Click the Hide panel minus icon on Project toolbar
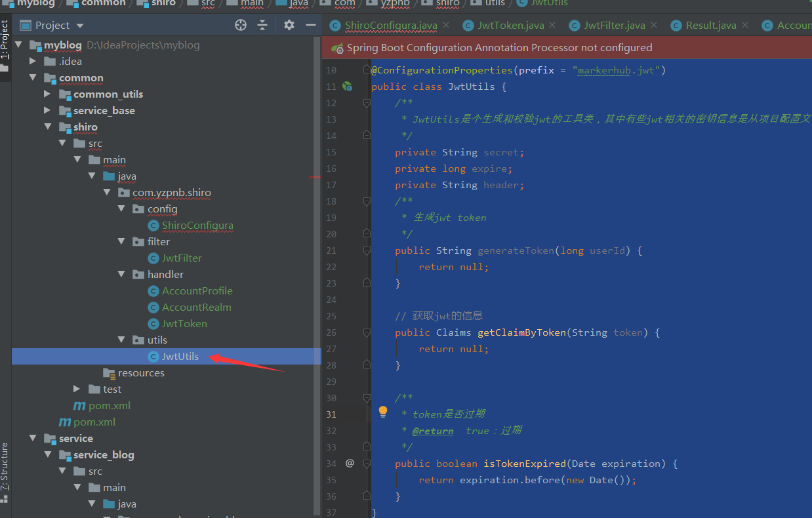The height and width of the screenshot is (518, 812). coord(310,24)
